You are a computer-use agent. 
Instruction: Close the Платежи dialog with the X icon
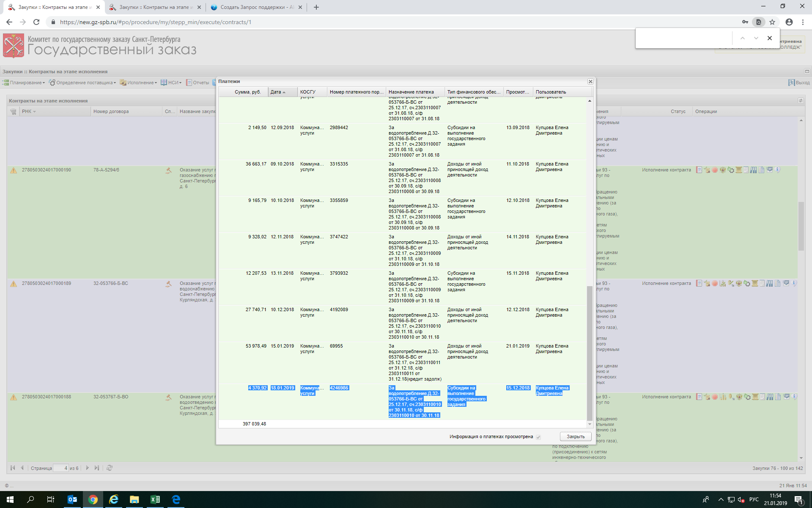(590, 81)
